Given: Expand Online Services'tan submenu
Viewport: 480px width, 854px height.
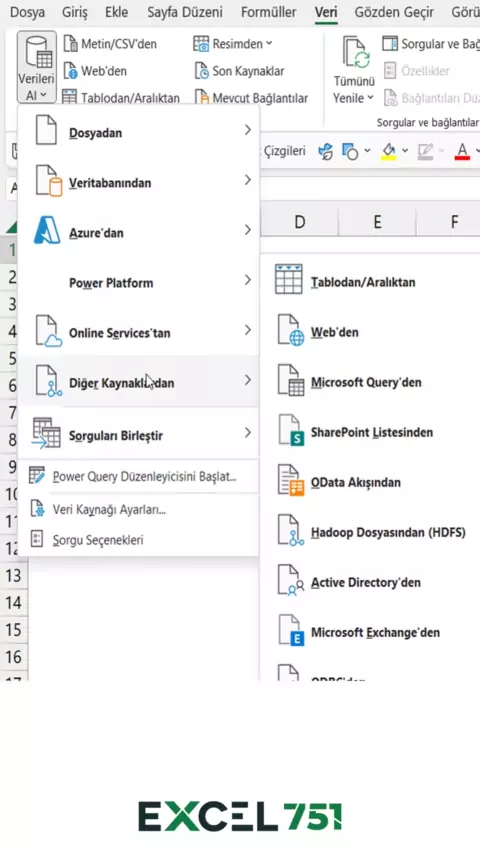Looking at the screenshot, I should point(139,333).
